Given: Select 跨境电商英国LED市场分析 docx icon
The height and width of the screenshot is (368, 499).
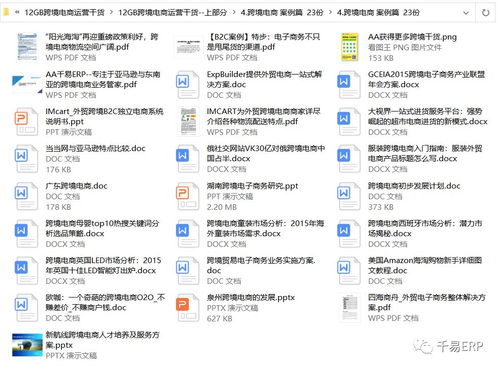Looking at the screenshot, I should tap(27, 271).
